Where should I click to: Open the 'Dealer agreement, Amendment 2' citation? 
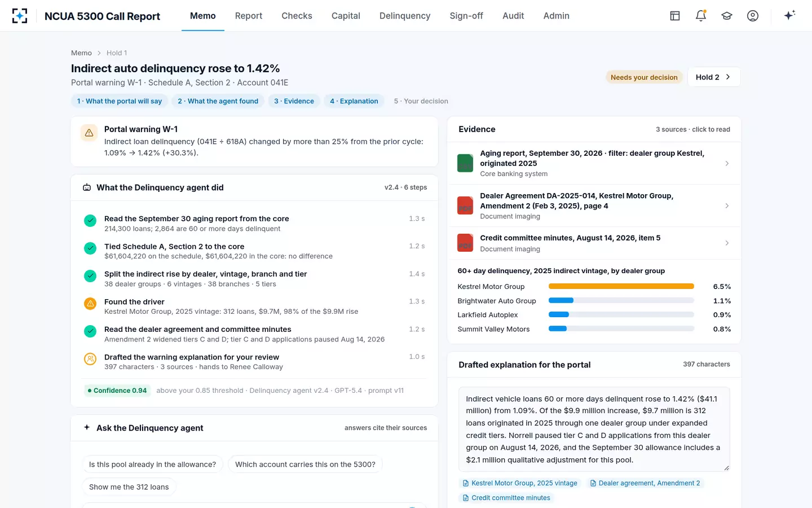tap(645, 483)
